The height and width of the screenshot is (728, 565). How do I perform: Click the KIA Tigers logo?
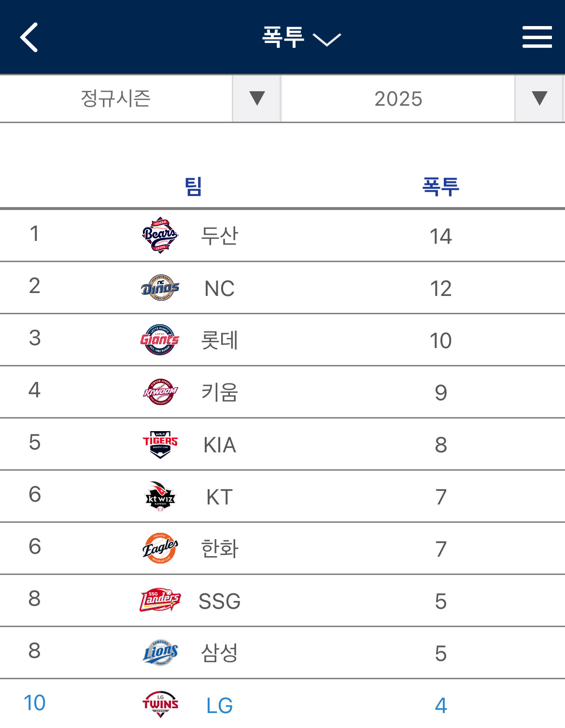click(160, 444)
